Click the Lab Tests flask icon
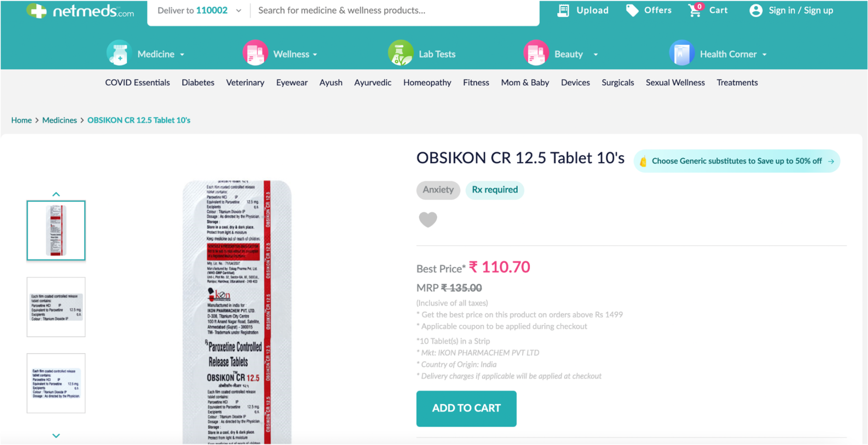Screen dimensions: 868x445 [x=401, y=53]
